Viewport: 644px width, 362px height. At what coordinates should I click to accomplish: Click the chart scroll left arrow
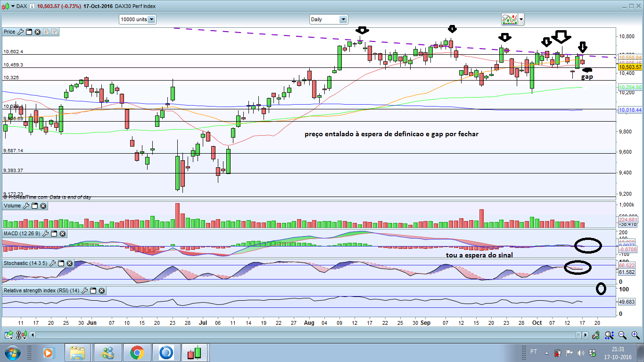click(33, 335)
